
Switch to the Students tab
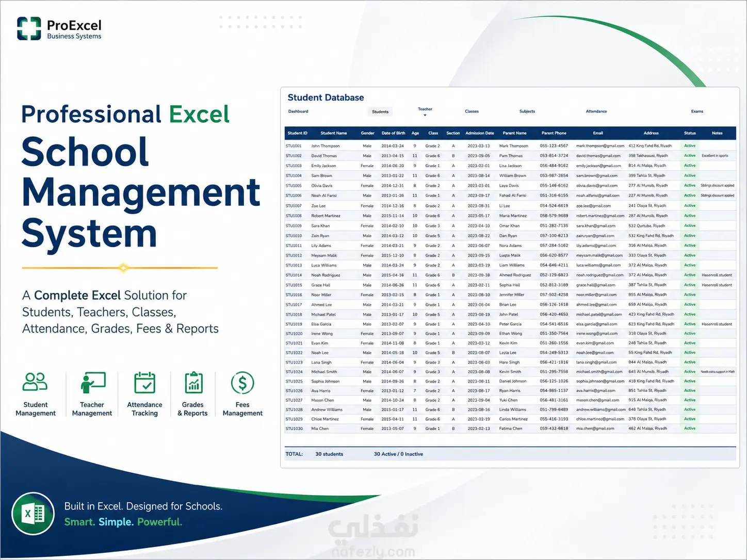pyautogui.click(x=380, y=111)
